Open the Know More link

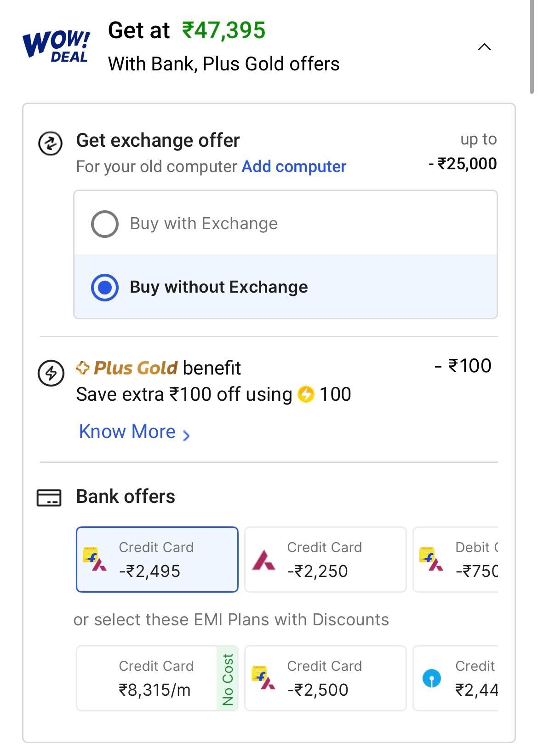pyautogui.click(x=127, y=432)
